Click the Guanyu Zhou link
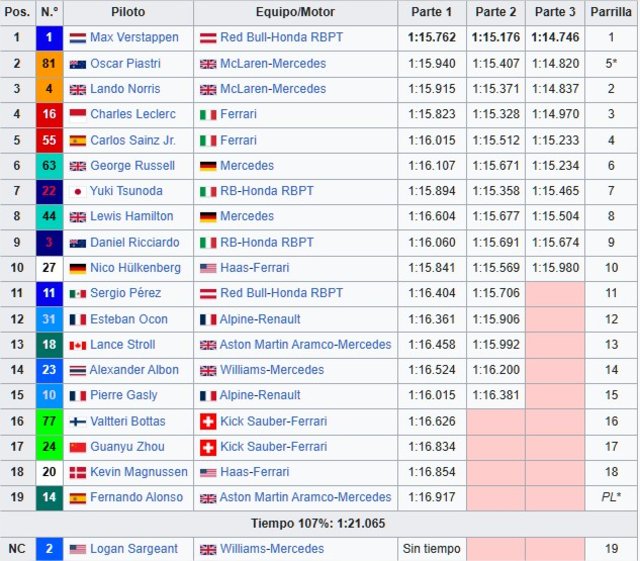Screen dimensions: 640x561 point(127,447)
